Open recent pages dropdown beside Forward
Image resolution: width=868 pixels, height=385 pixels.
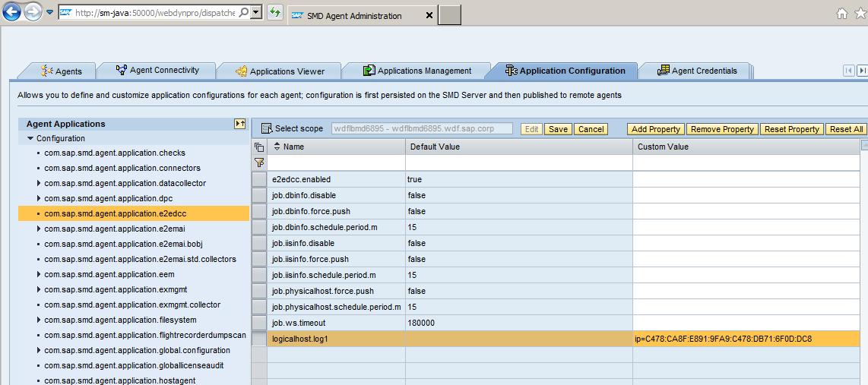pyautogui.click(x=50, y=12)
